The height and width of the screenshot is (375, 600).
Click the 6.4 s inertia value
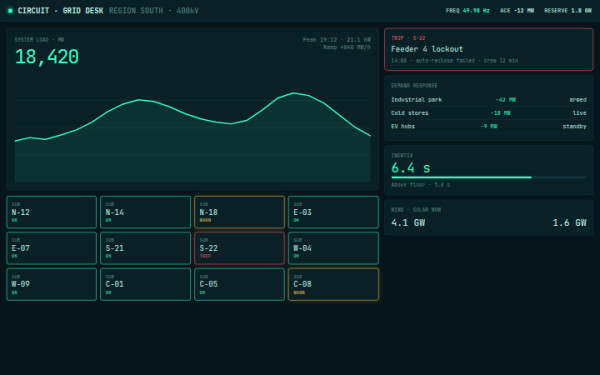click(411, 168)
